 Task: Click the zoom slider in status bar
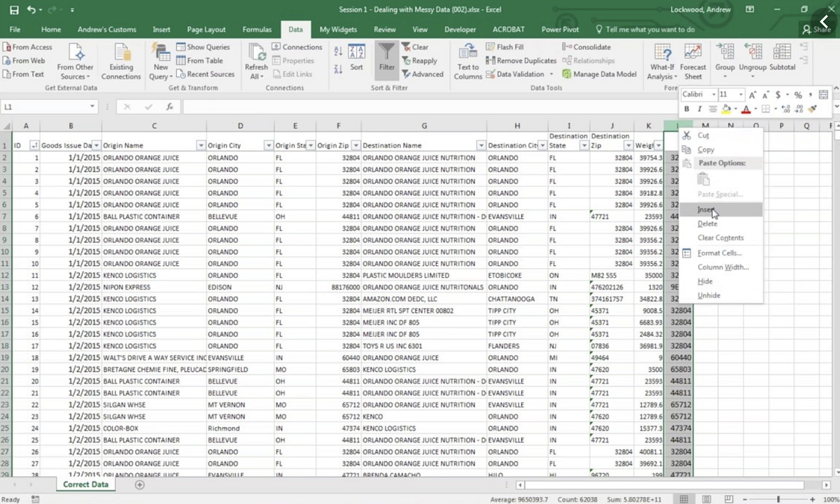778,499
